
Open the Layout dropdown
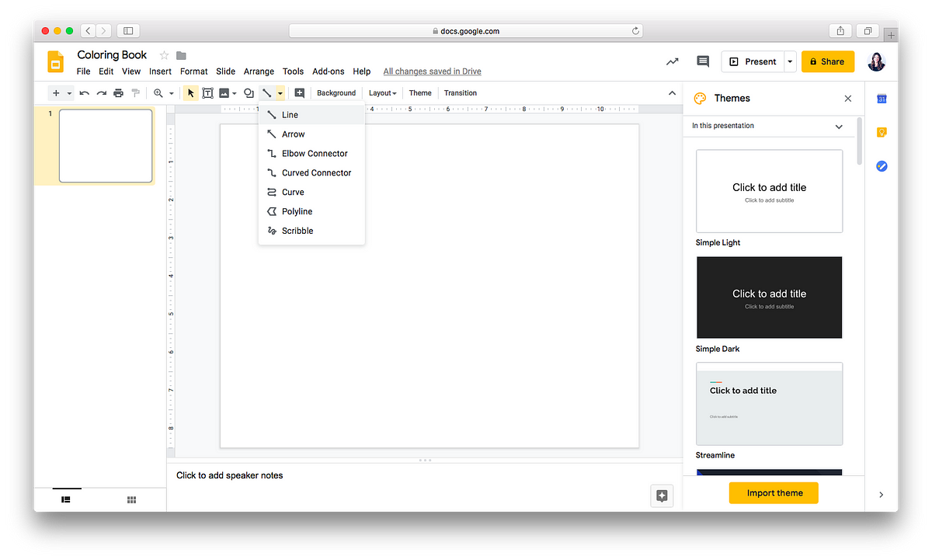pyautogui.click(x=382, y=93)
